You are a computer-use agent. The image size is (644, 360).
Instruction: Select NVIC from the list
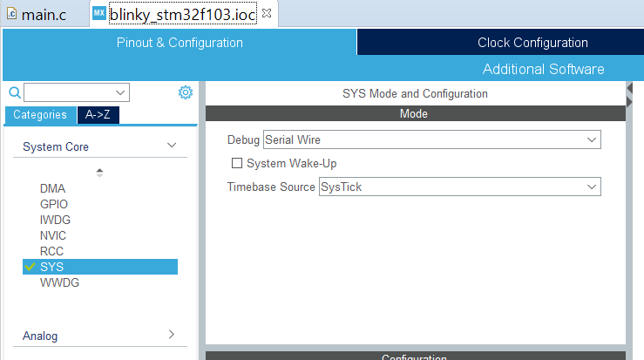click(52, 235)
